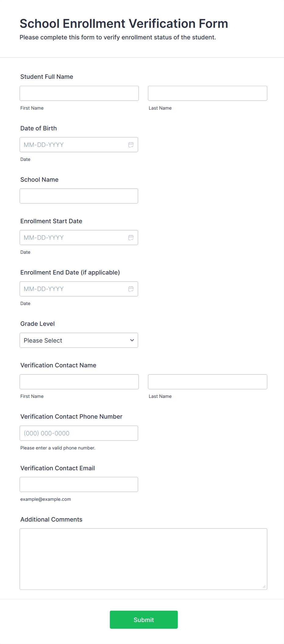Click the Grade Level label
This screenshot has width=284, height=644.
click(38, 324)
